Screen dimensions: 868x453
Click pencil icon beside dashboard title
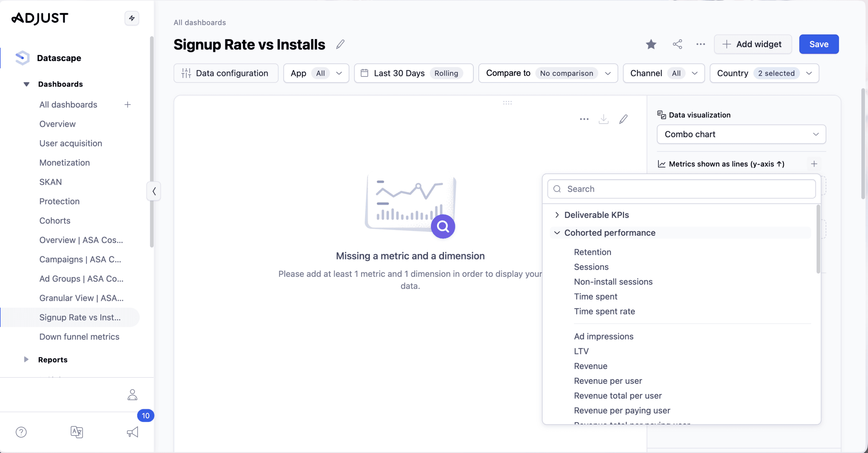(x=340, y=44)
